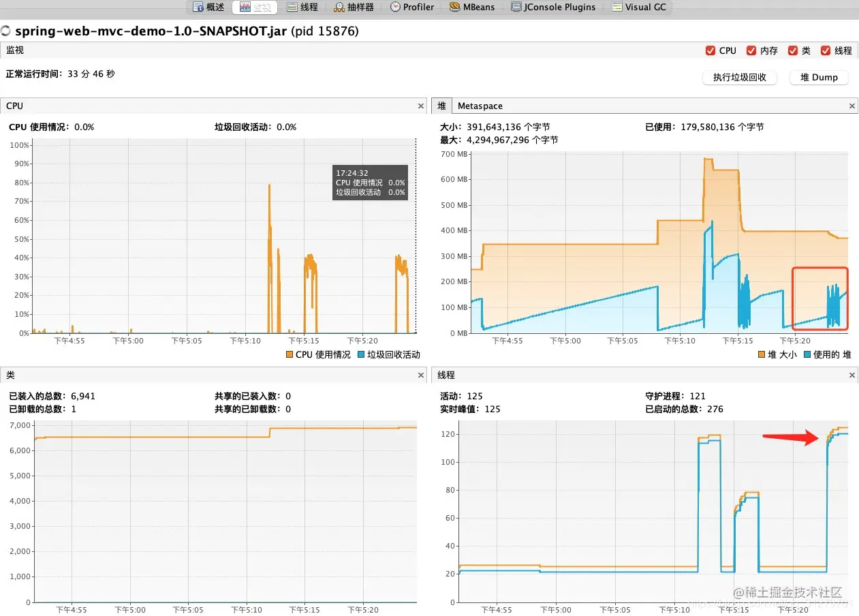Click the beans icon beside MBeans
The width and height of the screenshot is (859, 616).
click(x=455, y=7)
